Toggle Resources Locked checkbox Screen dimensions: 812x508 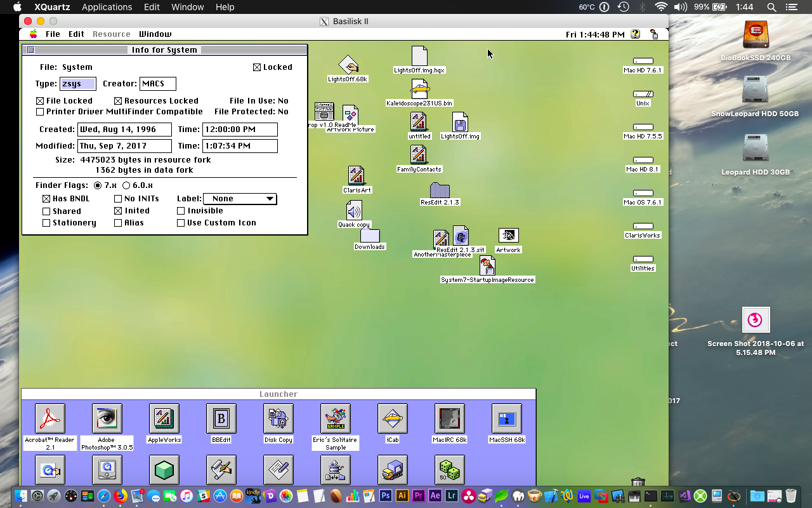(118, 101)
